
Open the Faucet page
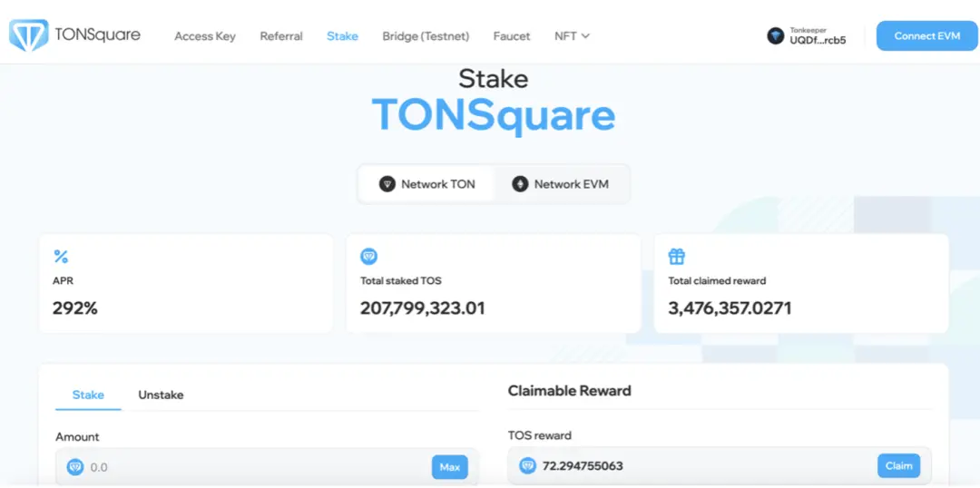tap(511, 36)
